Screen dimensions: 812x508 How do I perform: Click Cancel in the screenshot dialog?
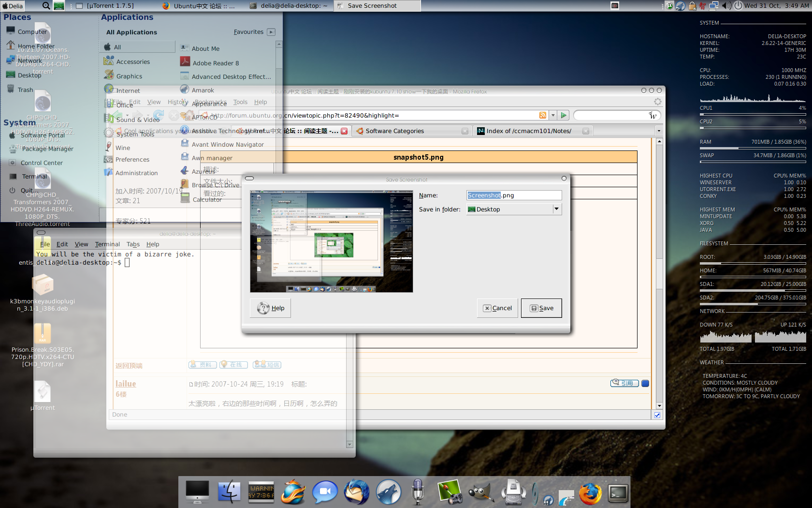(497, 308)
